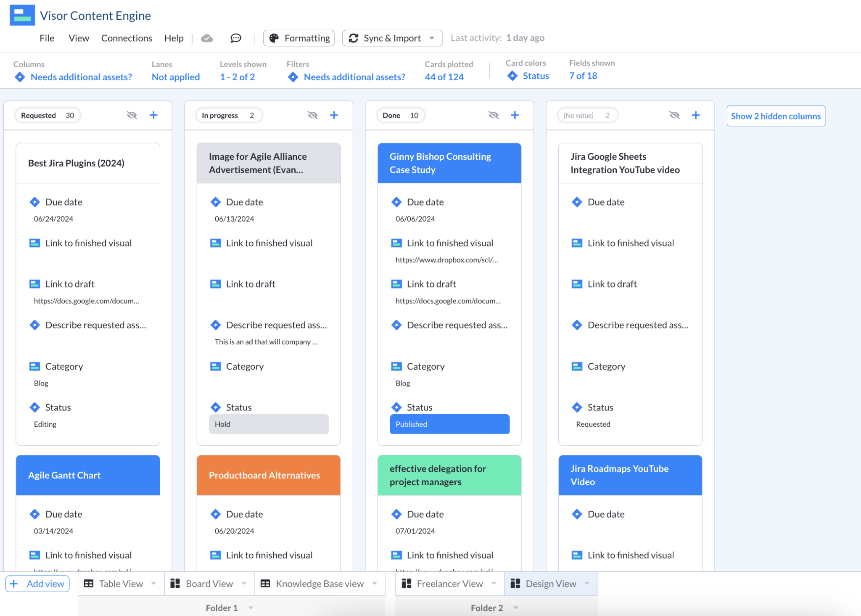The image size is (861, 616).
Task: Click the Status card colors setting
Action: [535, 76]
